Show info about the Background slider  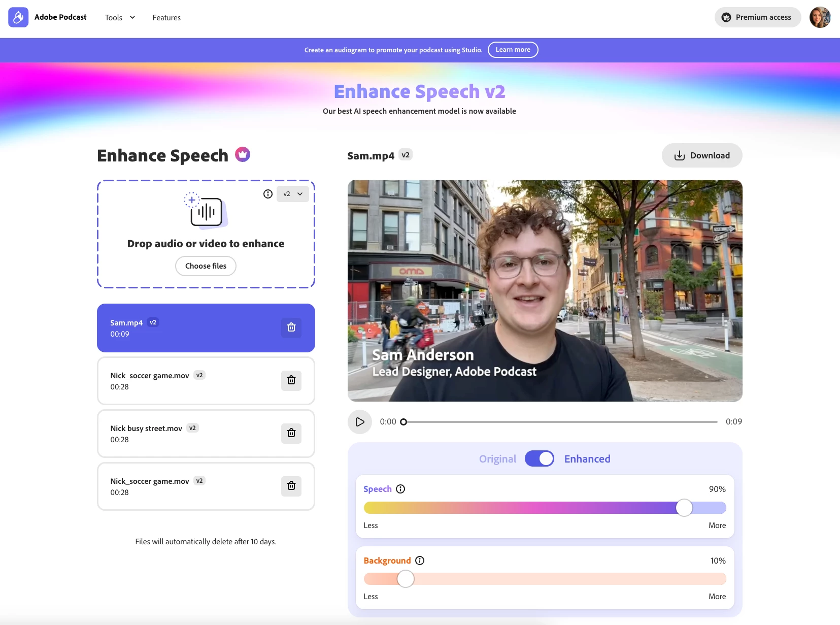tap(420, 561)
